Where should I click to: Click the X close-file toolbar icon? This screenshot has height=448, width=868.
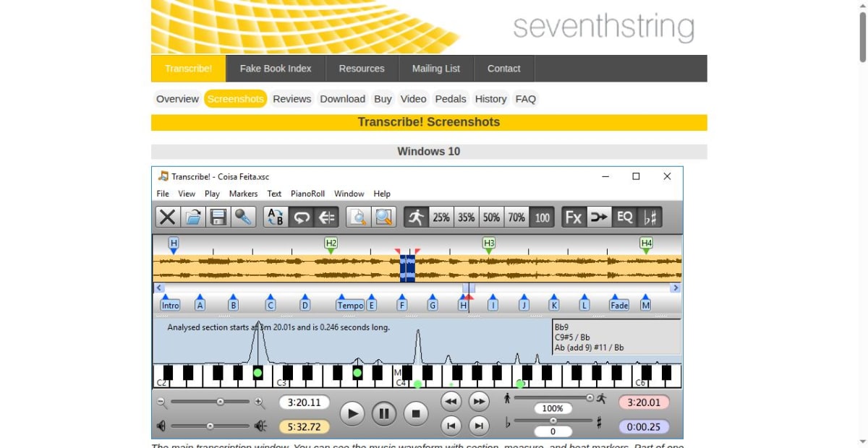[x=167, y=217]
